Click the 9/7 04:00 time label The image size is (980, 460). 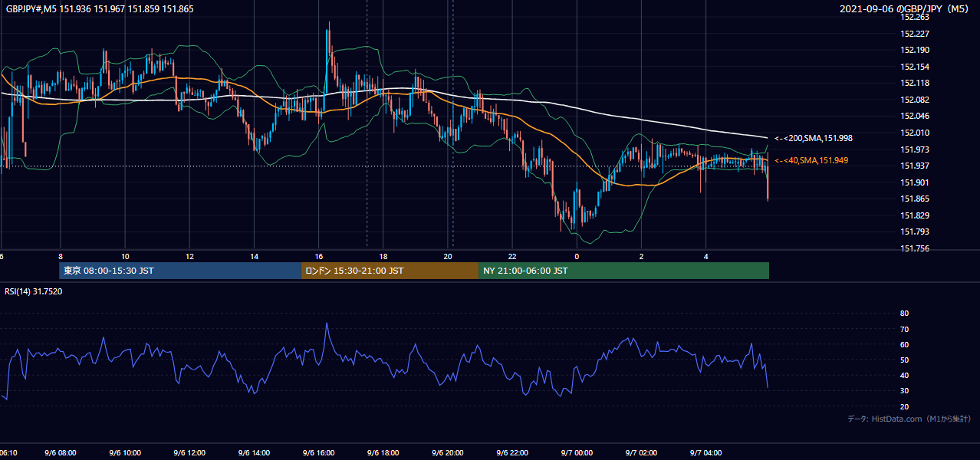[x=705, y=453]
